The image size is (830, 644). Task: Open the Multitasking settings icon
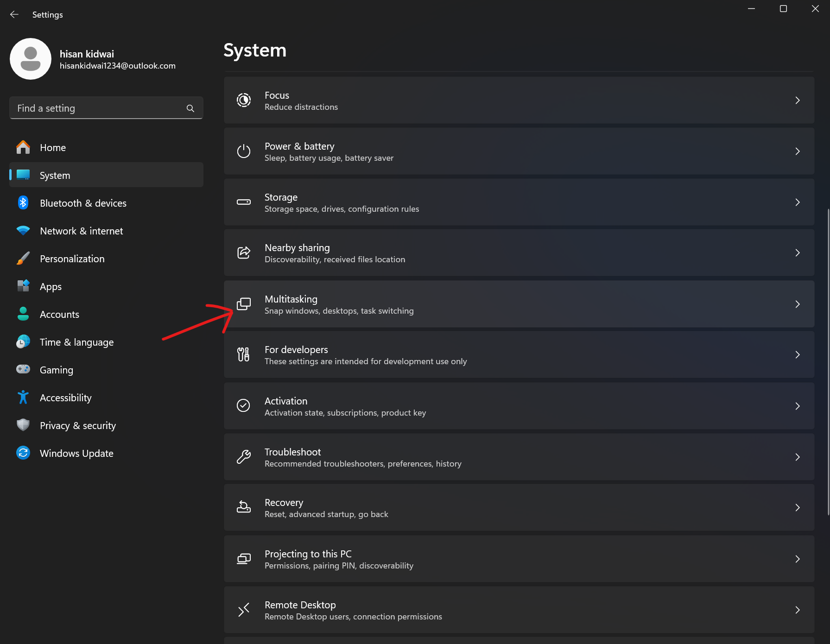click(x=244, y=304)
